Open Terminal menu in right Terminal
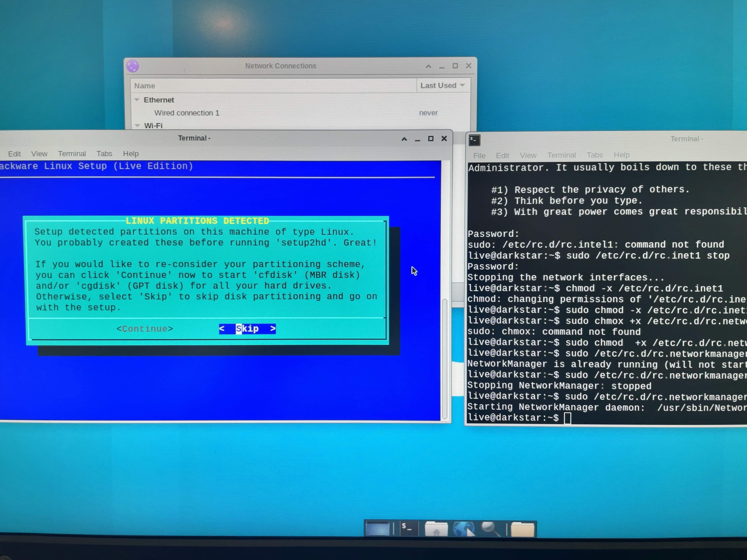This screenshot has width=747, height=560. pos(561,155)
